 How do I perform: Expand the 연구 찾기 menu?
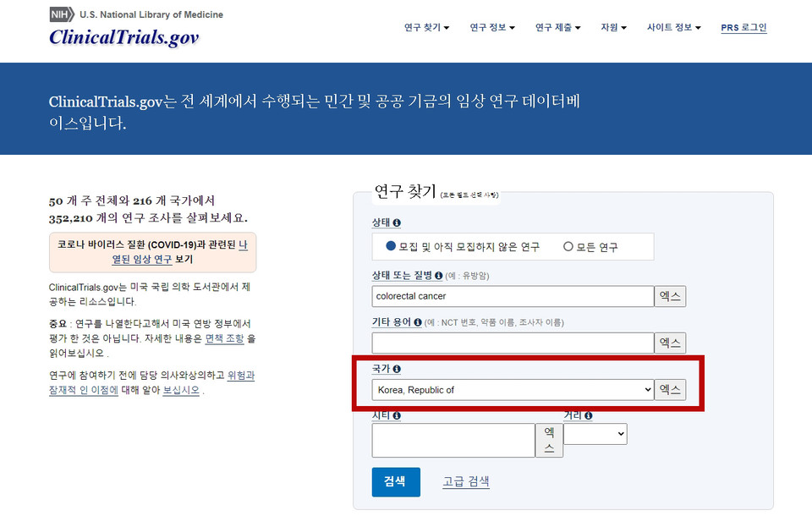426,27
